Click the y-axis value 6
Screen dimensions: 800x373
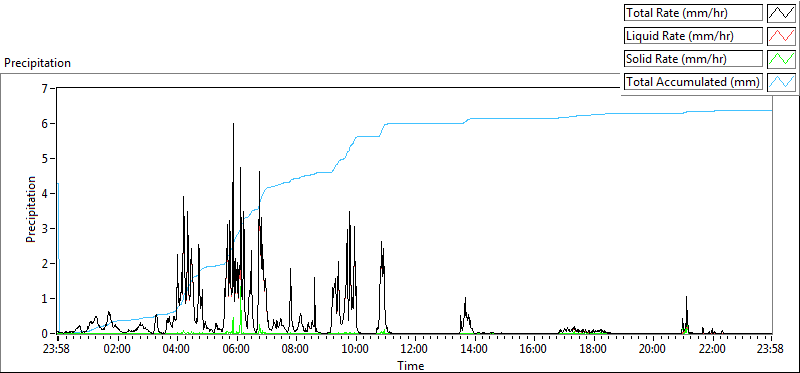tap(45, 123)
